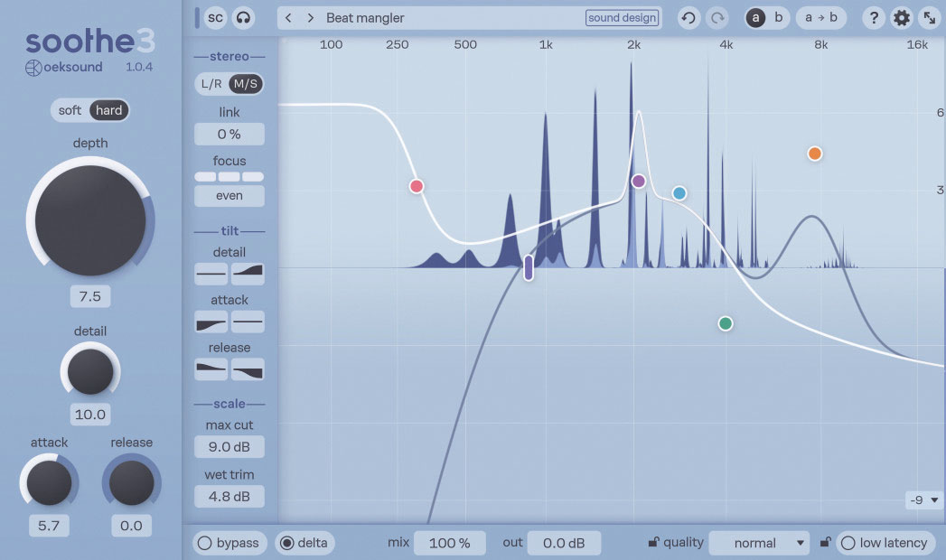946x560 pixels.
Task: Select L/R stereo mode
Action: coord(211,84)
